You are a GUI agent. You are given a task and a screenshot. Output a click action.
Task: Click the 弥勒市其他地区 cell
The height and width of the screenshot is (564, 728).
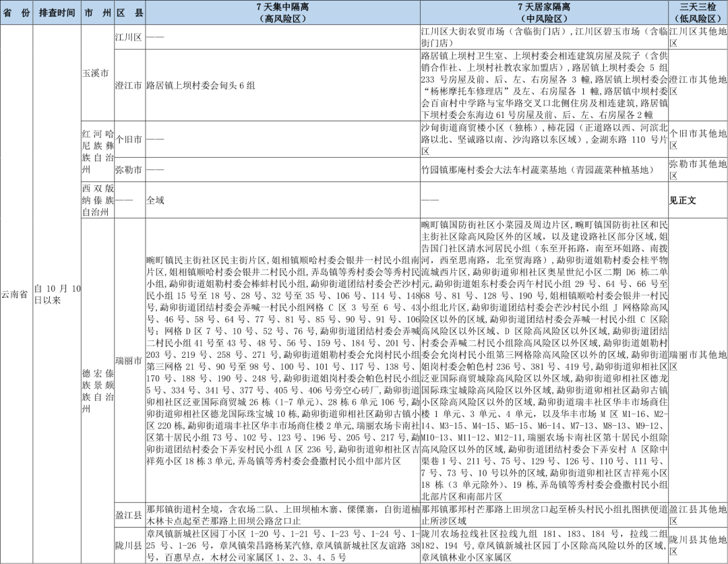698,169
